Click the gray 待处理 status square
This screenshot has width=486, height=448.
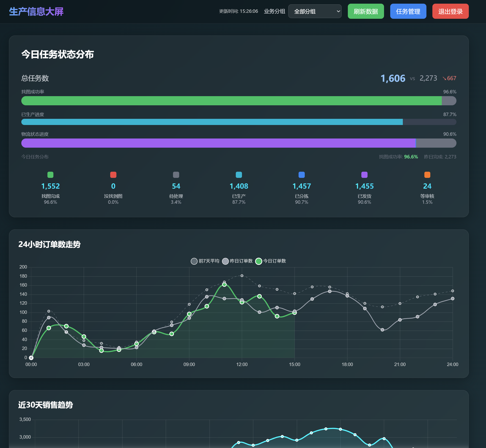pos(176,175)
